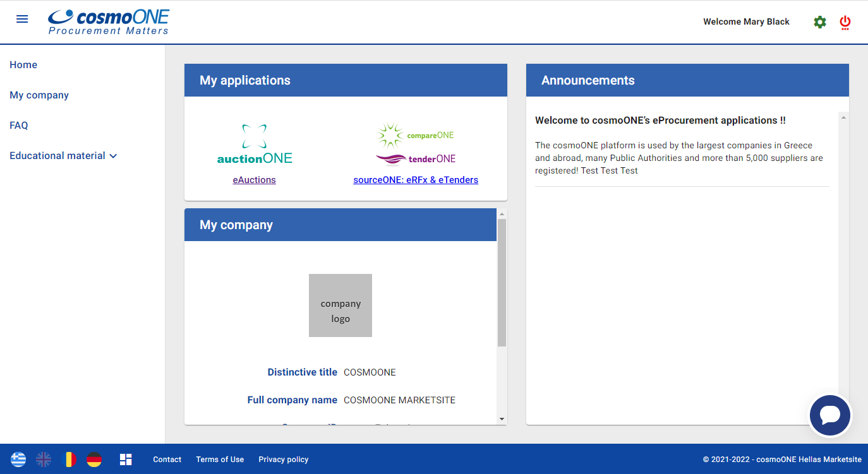Open the eAuctions link
Screen dimensions: 868x474
(x=255, y=179)
